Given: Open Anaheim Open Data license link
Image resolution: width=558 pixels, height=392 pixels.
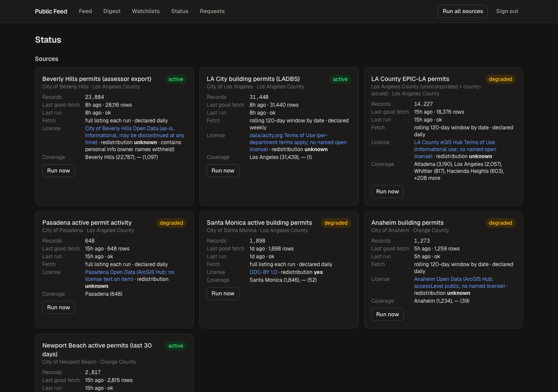Looking at the screenshot, I should [x=459, y=283].
